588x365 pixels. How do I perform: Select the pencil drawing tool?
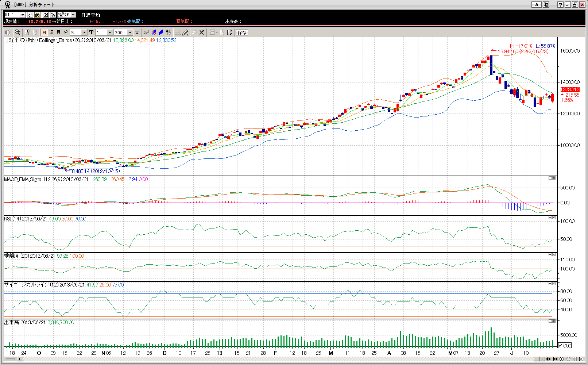185,32
